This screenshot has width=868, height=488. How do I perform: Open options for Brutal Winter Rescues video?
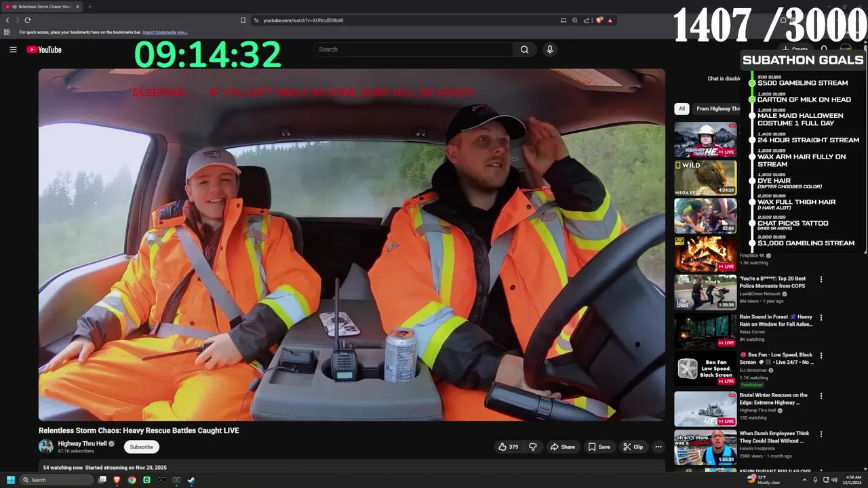pyautogui.click(x=821, y=396)
